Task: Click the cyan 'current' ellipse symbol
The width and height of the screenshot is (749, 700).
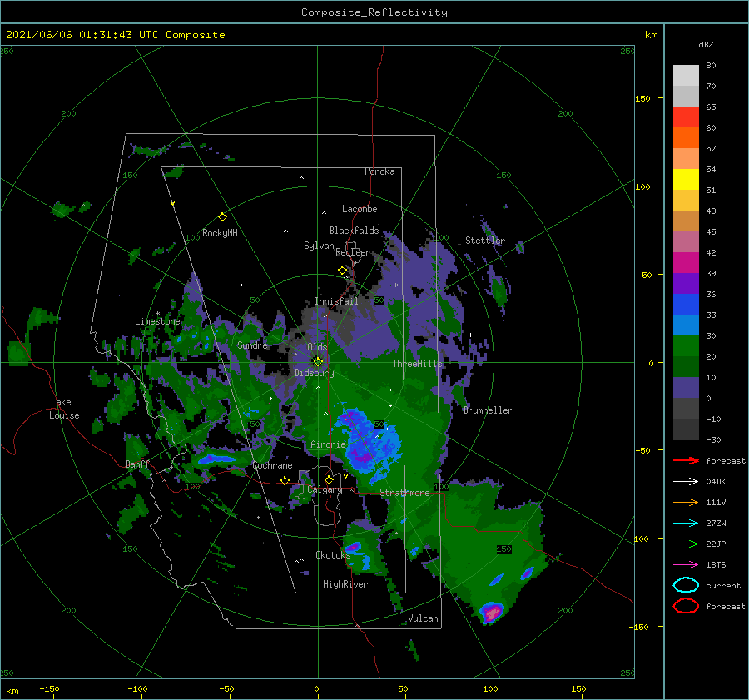Action: coord(686,585)
